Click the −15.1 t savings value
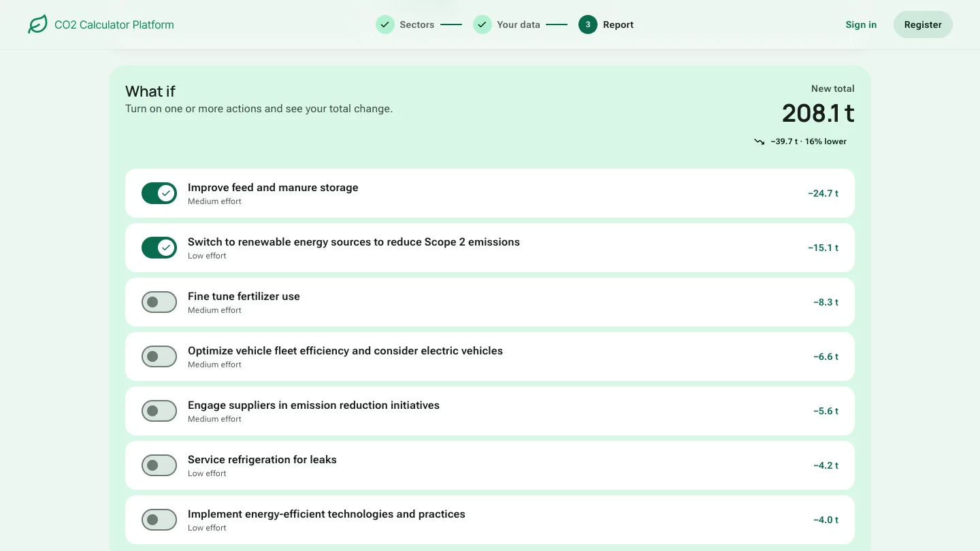 tap(823, 248)
